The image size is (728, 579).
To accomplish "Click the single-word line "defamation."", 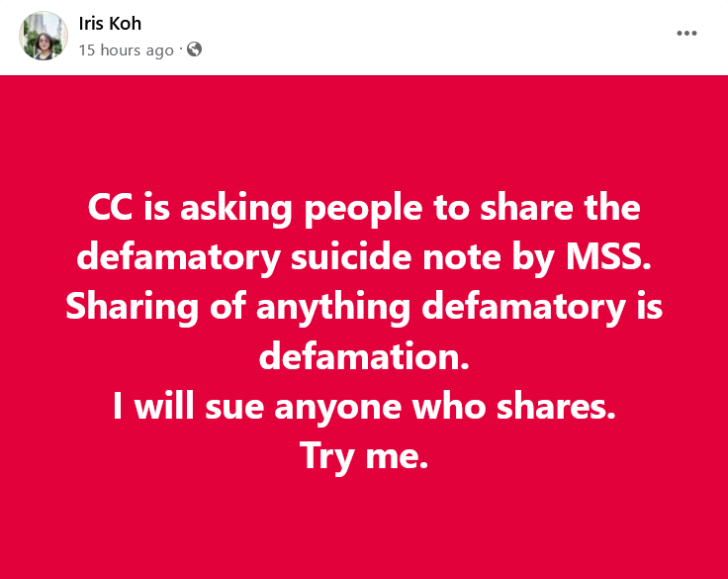I will [364, 356].
